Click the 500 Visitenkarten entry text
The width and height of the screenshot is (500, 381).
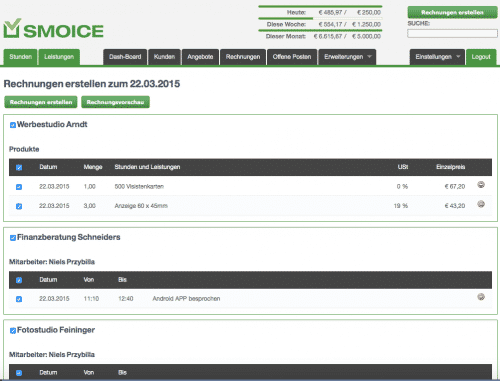[x=139, y=186]
